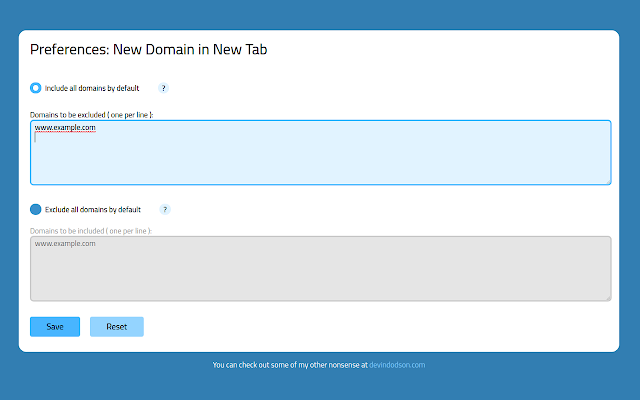Viewport: 640px width, 400px height.
Task: Select the 'Exclude all domains by default' radio button
Action: tap(36, 209)
